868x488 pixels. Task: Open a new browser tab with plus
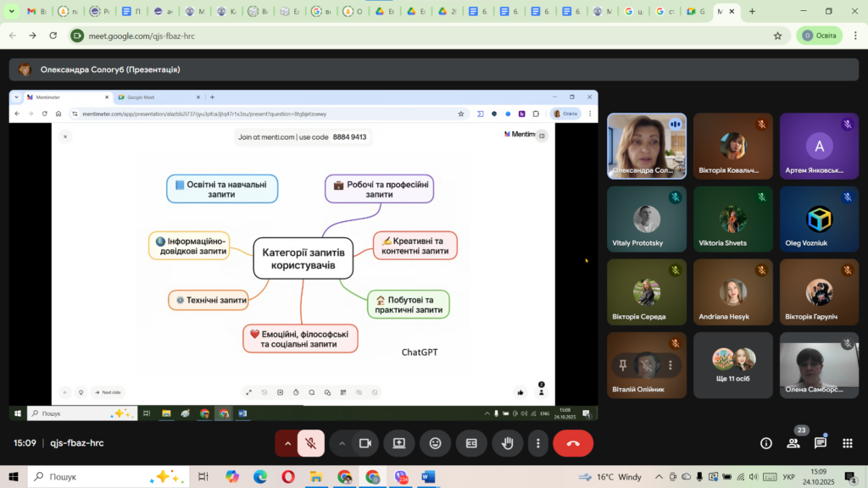(x=752, y=12)
